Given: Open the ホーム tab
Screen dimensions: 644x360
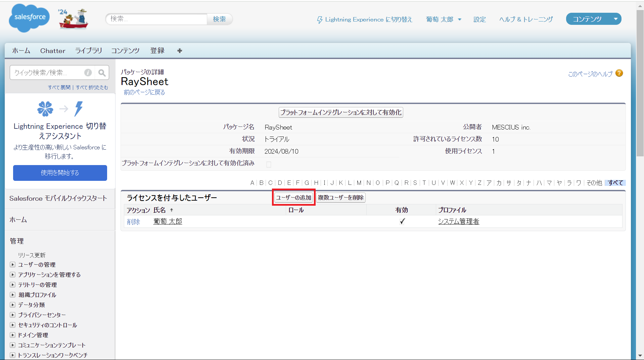Looking at the screenshot, I should [21, 51].
